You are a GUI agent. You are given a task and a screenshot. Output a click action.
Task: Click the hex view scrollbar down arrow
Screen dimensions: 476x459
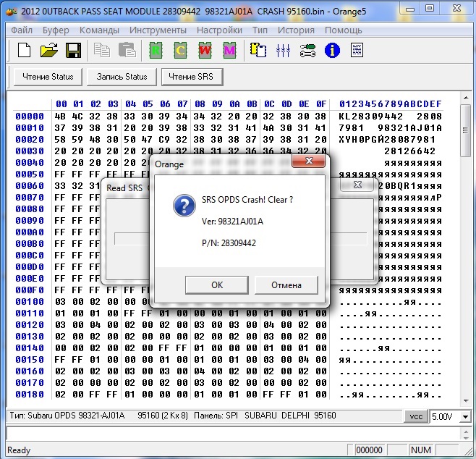[466, 401]
